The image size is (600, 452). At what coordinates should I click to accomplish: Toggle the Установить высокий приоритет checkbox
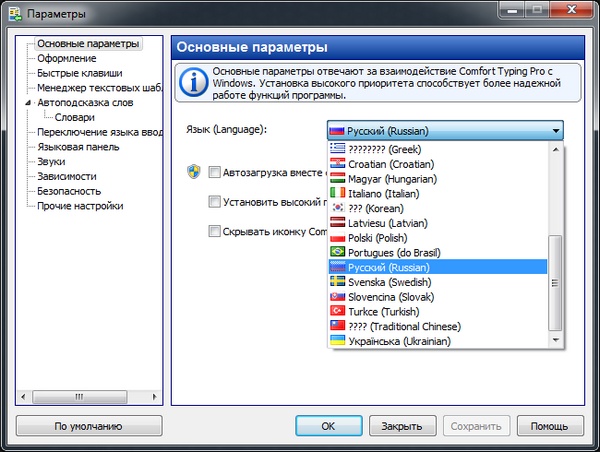point(215,201)
